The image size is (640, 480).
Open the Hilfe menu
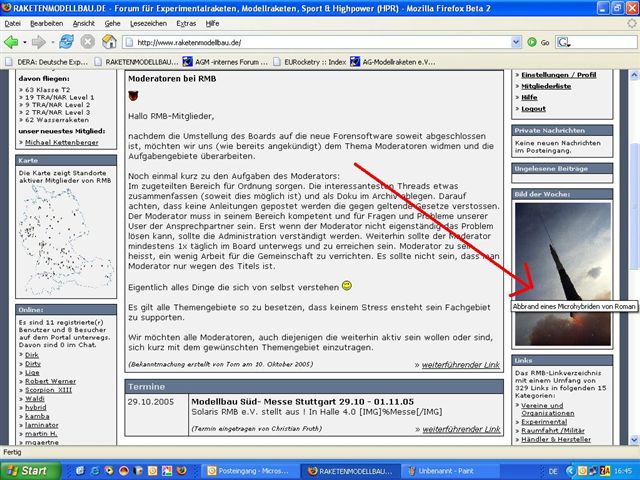point(212,24)
